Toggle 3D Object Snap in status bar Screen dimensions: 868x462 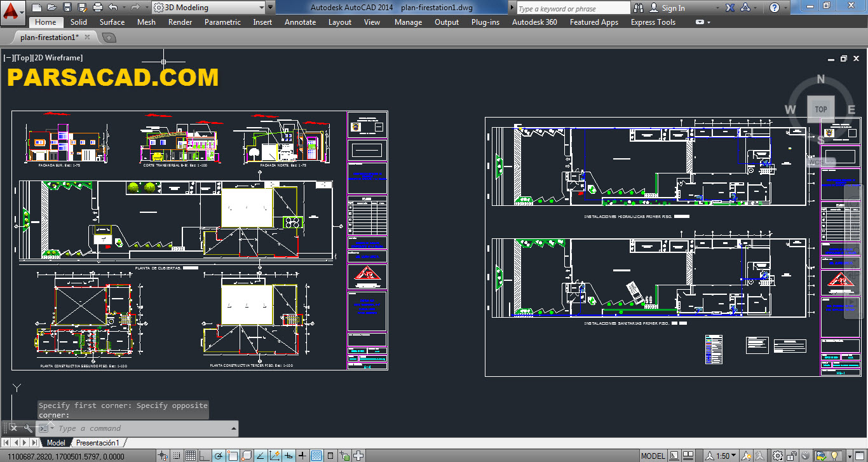click(x=247, y=456)
